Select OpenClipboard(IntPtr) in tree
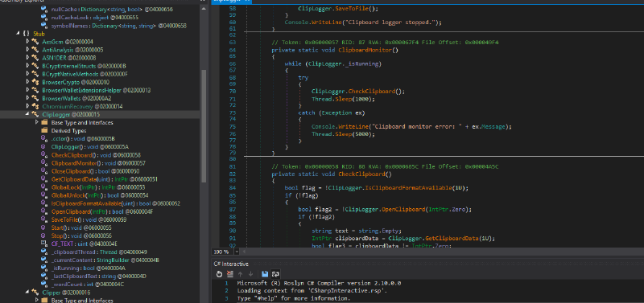The image size is (644, 303). [102, 211]
